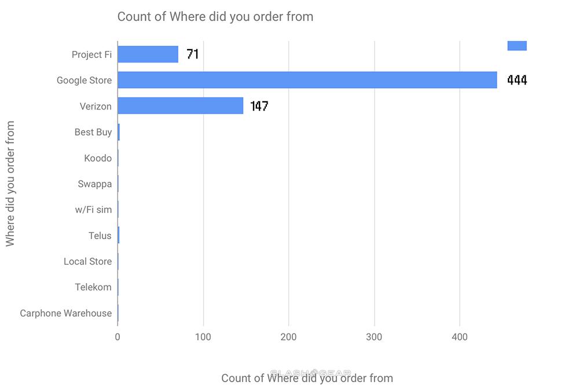Click the Google Store bar
579x392 pixels.
[307, 80]
